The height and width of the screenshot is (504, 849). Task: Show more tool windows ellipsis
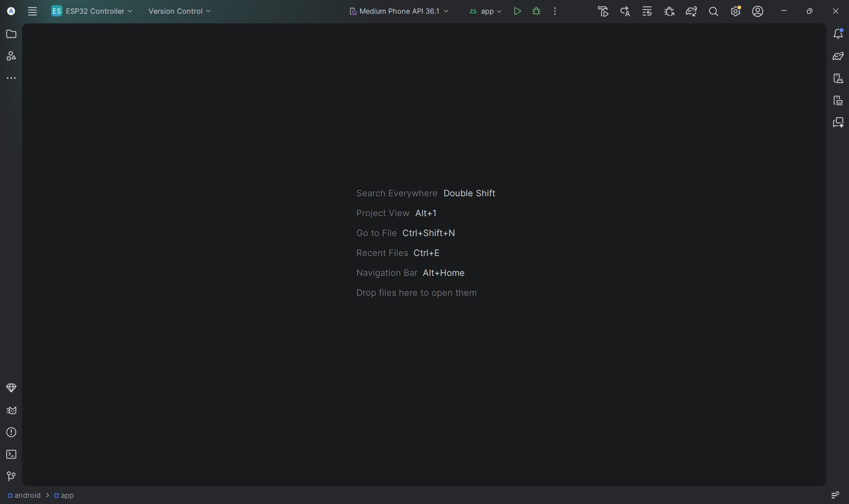tap(11, 78)
